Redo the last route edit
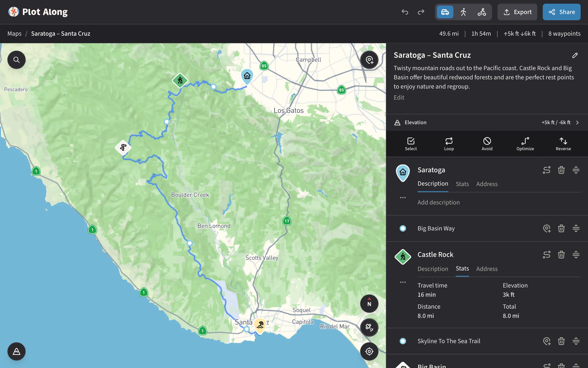Image resolution: width=588 pixels, height=368 pixels. click(x=421, y=12)
